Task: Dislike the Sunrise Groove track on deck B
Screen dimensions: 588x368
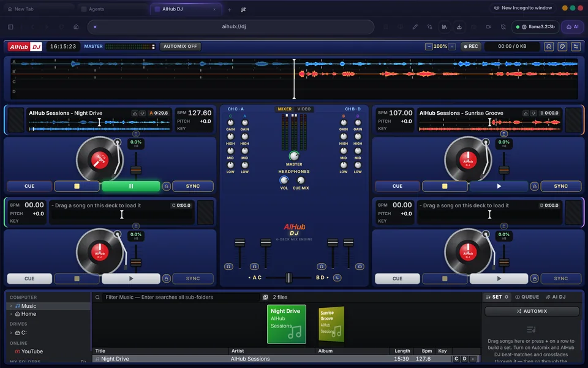Action: 533,113
